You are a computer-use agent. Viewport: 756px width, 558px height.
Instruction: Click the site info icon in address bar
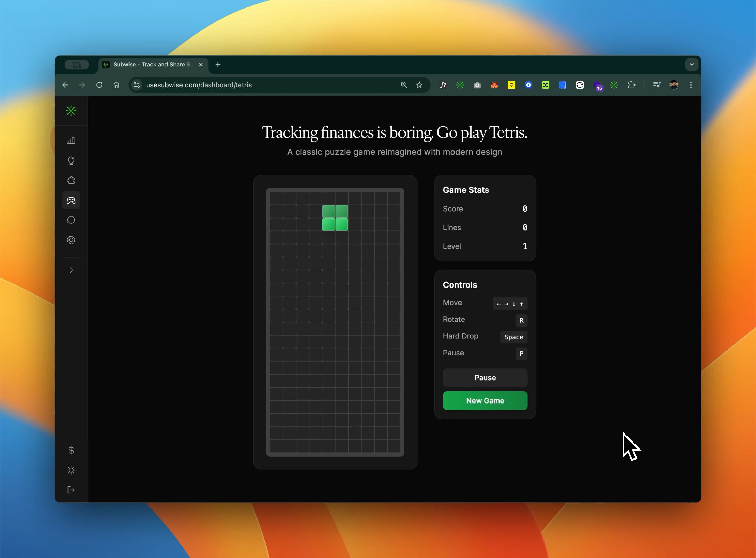coord(137,85)
